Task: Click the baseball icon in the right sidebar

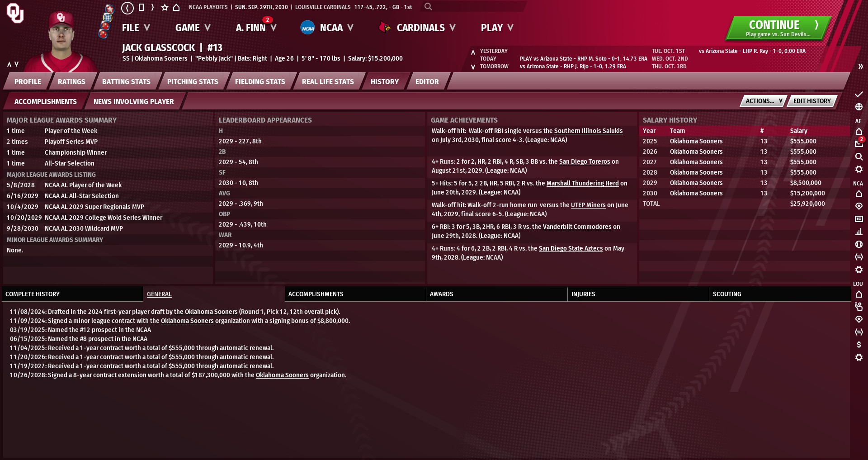Action: pos(859,244)
